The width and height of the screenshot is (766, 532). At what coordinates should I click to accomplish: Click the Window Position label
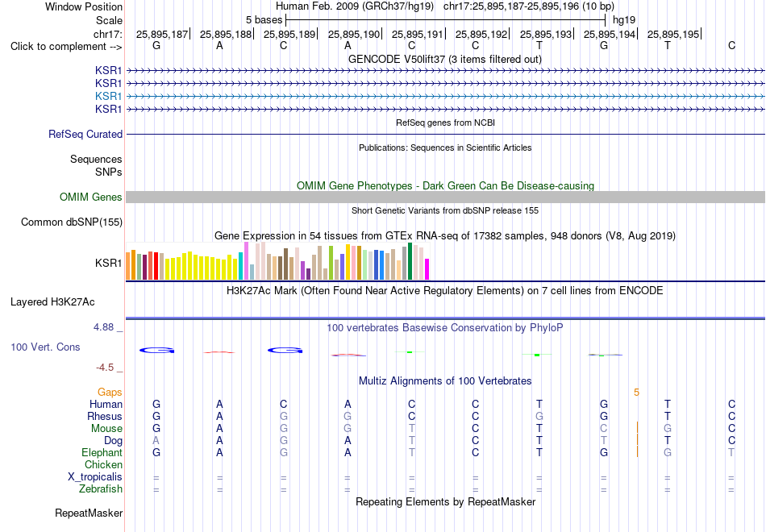tap(84, 6)
